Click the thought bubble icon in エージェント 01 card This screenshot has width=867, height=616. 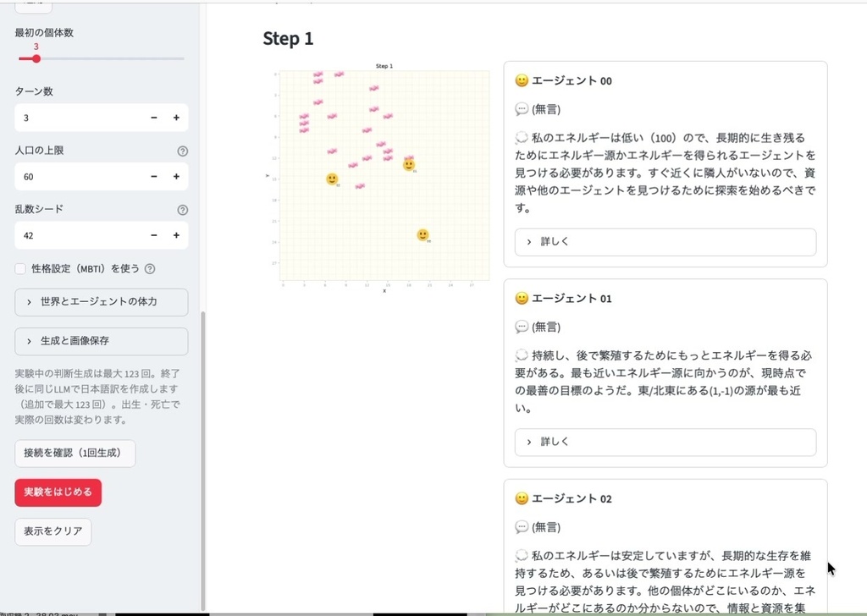[x=522, y=355]
